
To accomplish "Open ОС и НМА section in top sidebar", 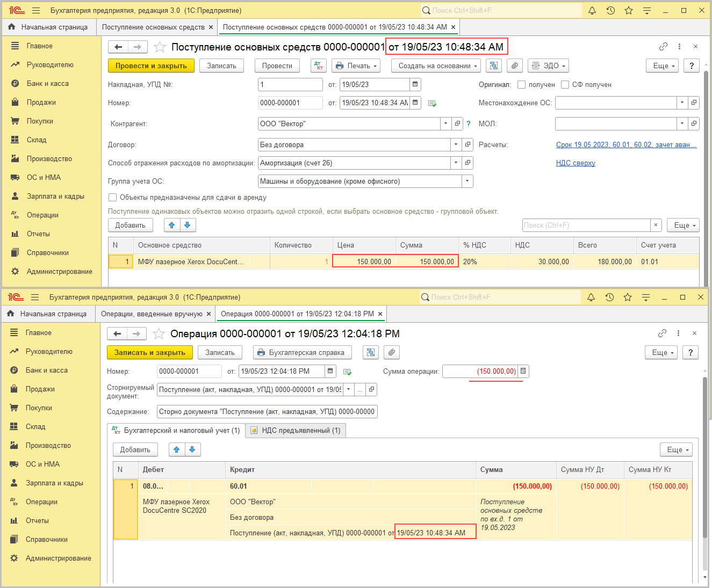I will click(x=44, y=177).
